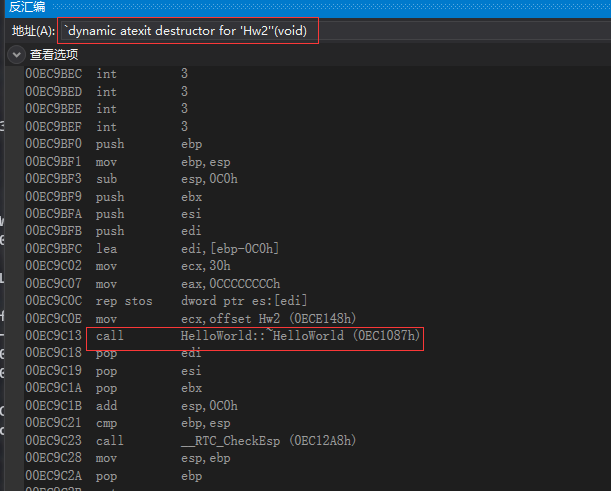The image size is (611, 491).
Task: Click call HelloWorld::~HelloWorld line
Action: click(x=223, y=336)
